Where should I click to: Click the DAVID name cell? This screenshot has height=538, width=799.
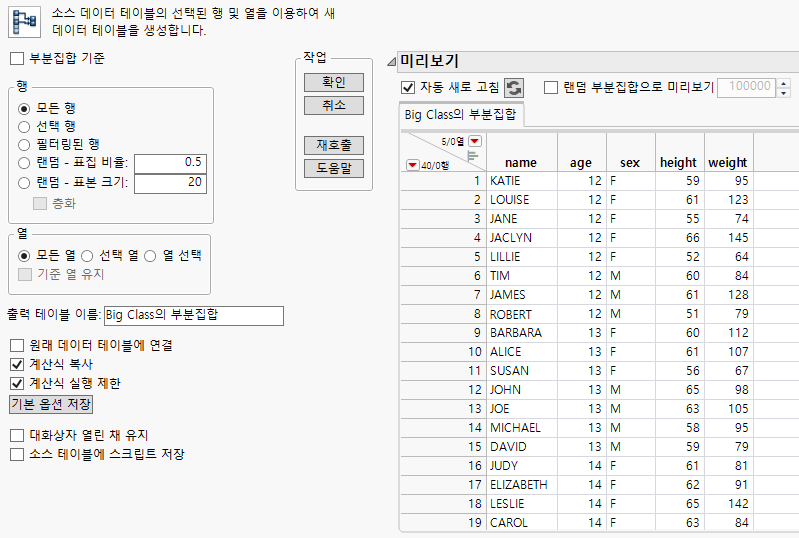[x=522, y=447]
